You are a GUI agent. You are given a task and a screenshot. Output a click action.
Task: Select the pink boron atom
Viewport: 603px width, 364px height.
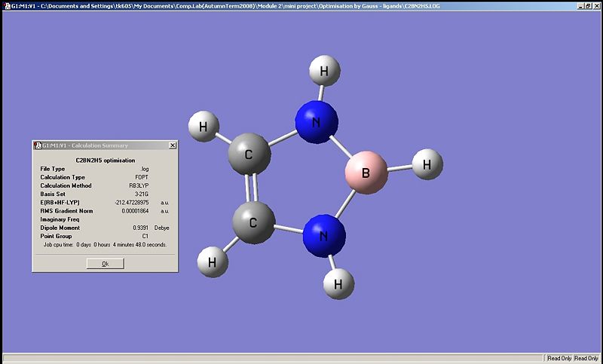[366, 174]
